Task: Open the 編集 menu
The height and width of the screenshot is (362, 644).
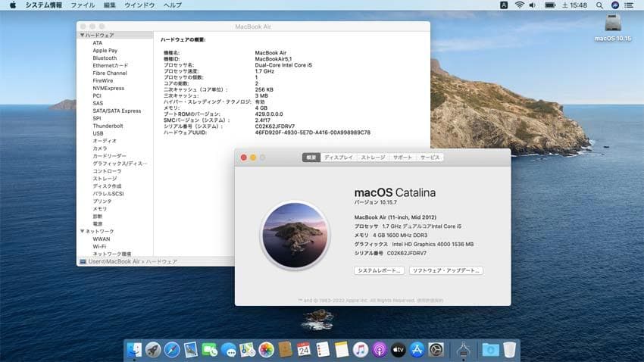Action: 110,5
